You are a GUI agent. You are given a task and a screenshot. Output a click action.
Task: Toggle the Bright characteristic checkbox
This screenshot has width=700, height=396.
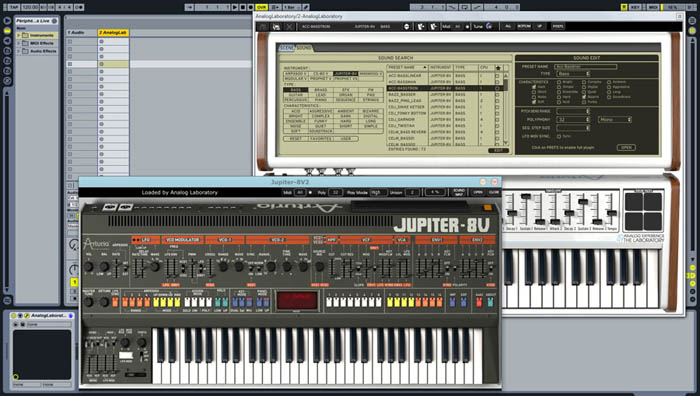point(559,82)
